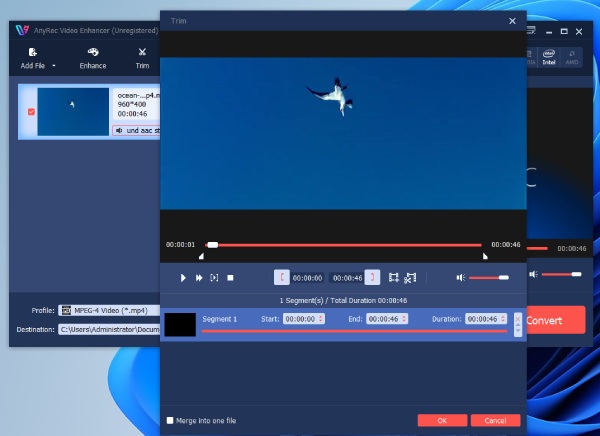Click the main window volume slider
The height and width of the screenshot is (436, 600).
tap(561, 274)
